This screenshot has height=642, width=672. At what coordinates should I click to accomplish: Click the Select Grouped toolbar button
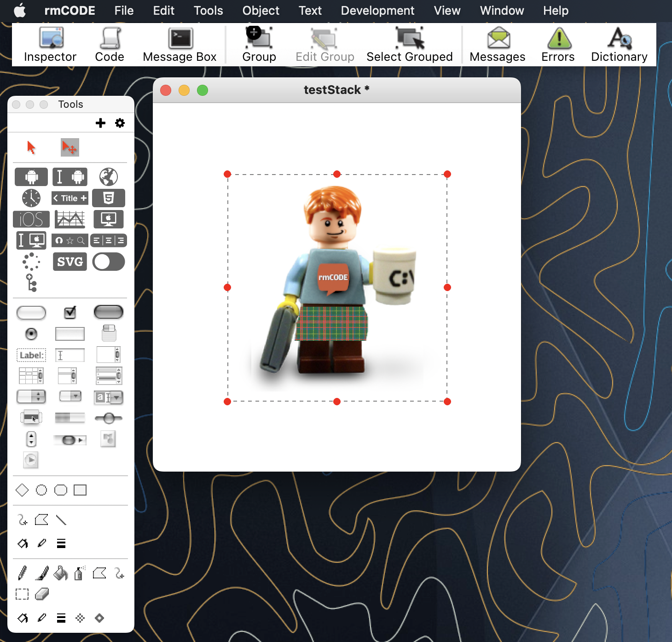tap(410, 45)
